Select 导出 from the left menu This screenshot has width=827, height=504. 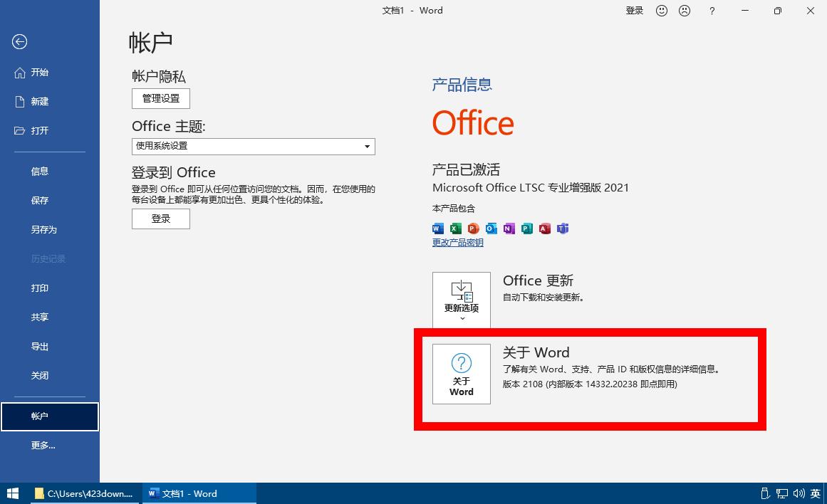pyautogui.click(x=40, y=346)
